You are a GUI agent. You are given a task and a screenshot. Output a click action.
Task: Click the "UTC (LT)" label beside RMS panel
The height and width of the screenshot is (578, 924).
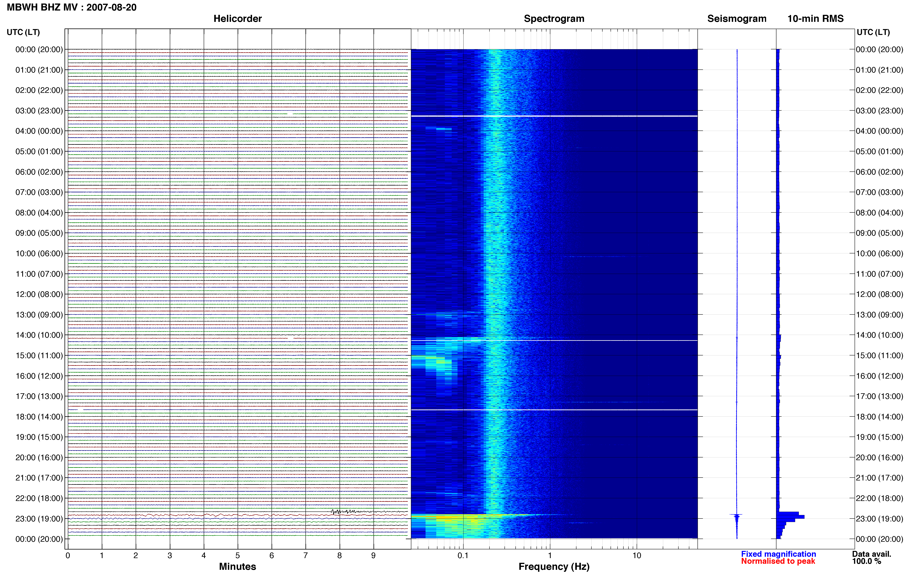pos(873,32)
